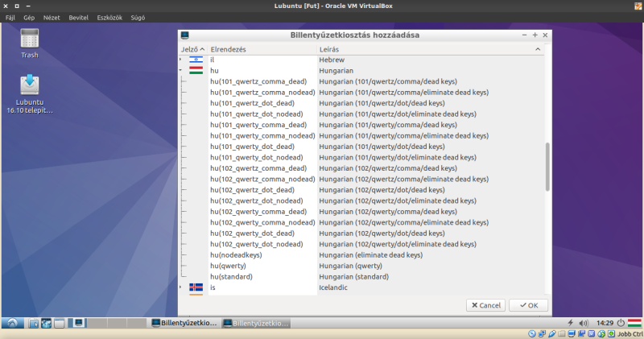
Task: Click the Hungarian flag icon in the list
Action: 196,71
